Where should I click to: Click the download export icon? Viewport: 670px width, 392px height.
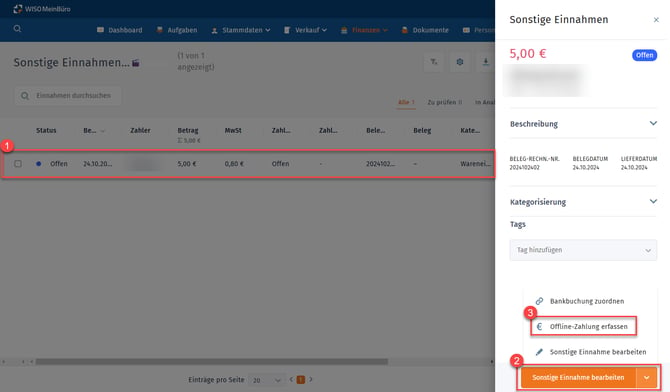(486, 62)
